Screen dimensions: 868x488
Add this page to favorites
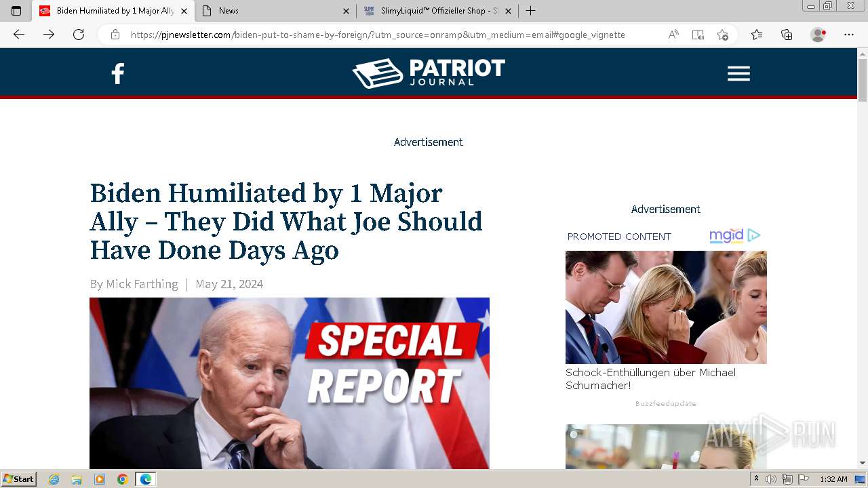(722, 35)
